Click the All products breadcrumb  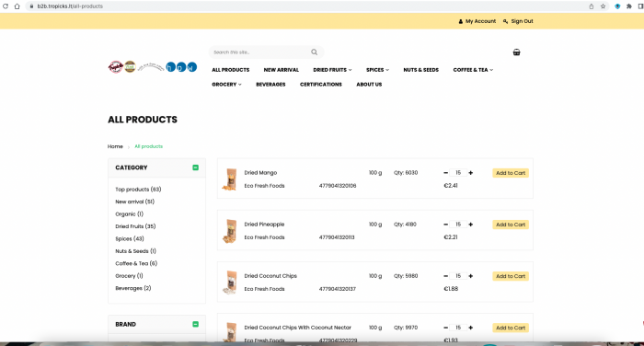149,146
